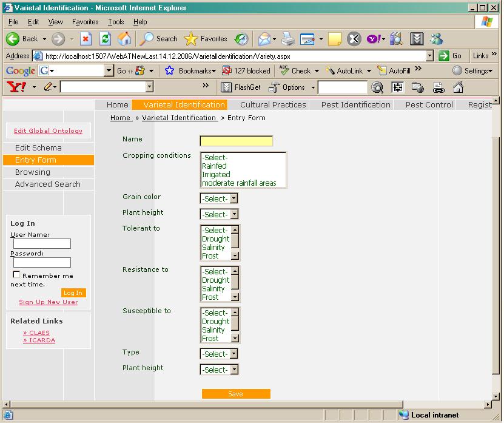Viewport: 504px width, 423px height.
Task: Click the Print icon in the toolbar
Action: 287,39
